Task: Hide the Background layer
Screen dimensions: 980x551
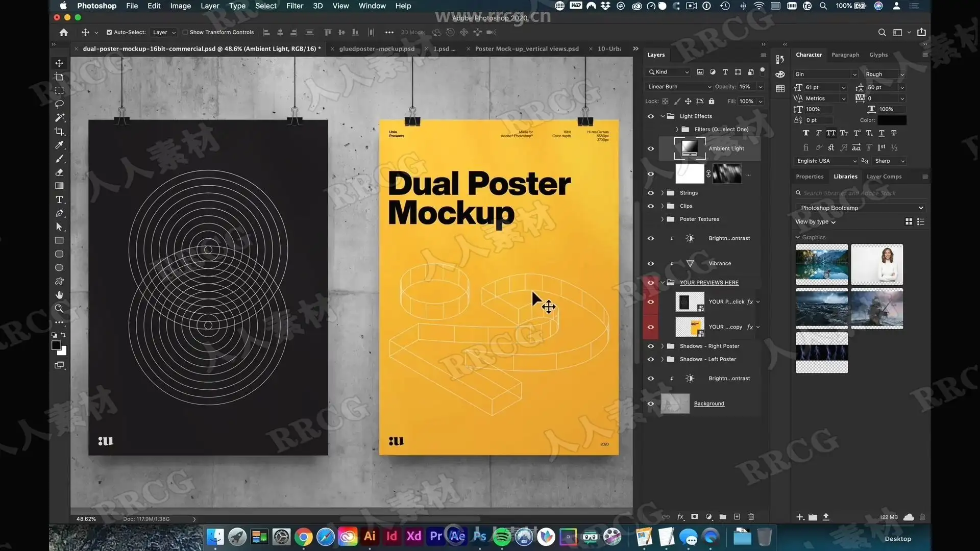Action: 651,404
